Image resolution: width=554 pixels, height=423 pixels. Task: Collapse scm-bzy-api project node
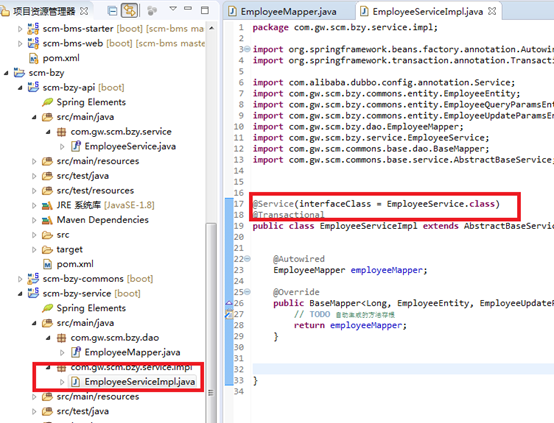pyautogui.click(x=20, y=88)
